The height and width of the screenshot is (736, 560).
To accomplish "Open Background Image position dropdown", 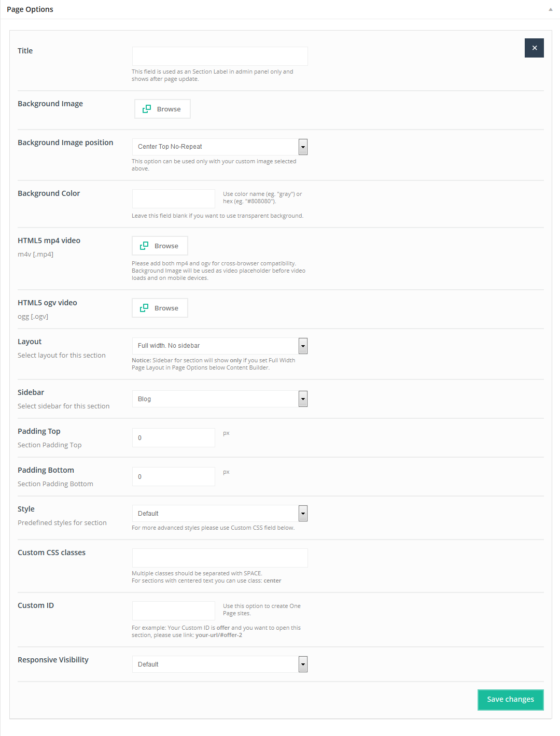I will tap(303, 147).
